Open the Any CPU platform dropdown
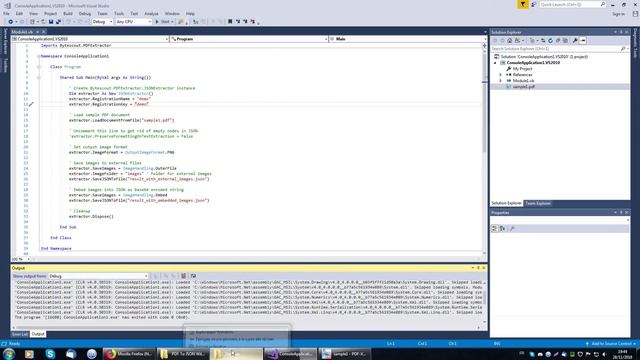Image resolution: width=640 pixels, height=360 pixels. coord(133,22)
